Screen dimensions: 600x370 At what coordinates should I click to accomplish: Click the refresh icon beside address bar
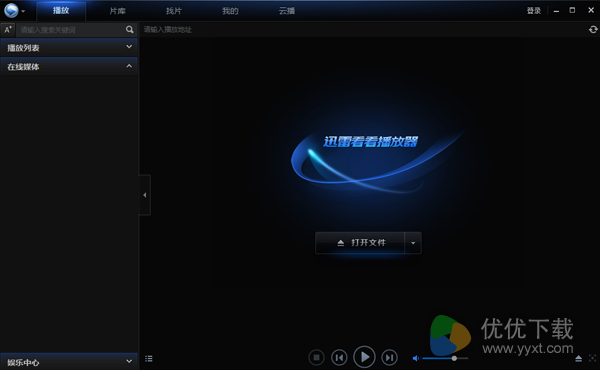pos(593,29)
